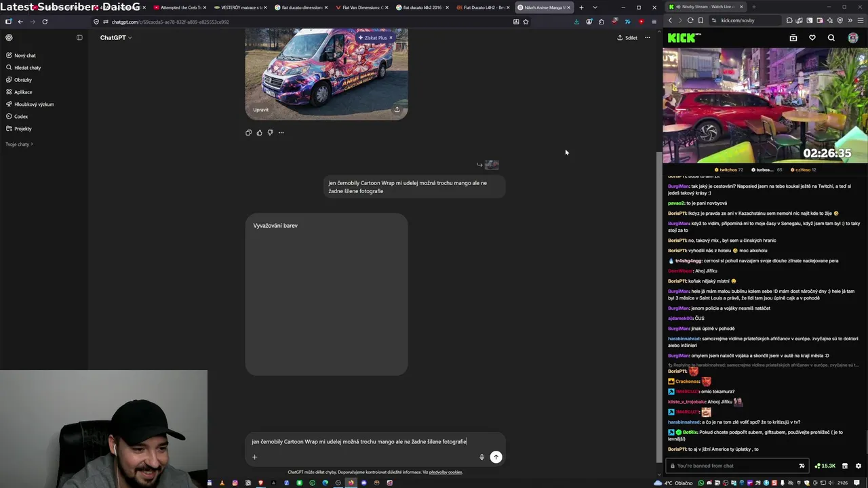Open Kick user avatar menu

coord(853,38)
